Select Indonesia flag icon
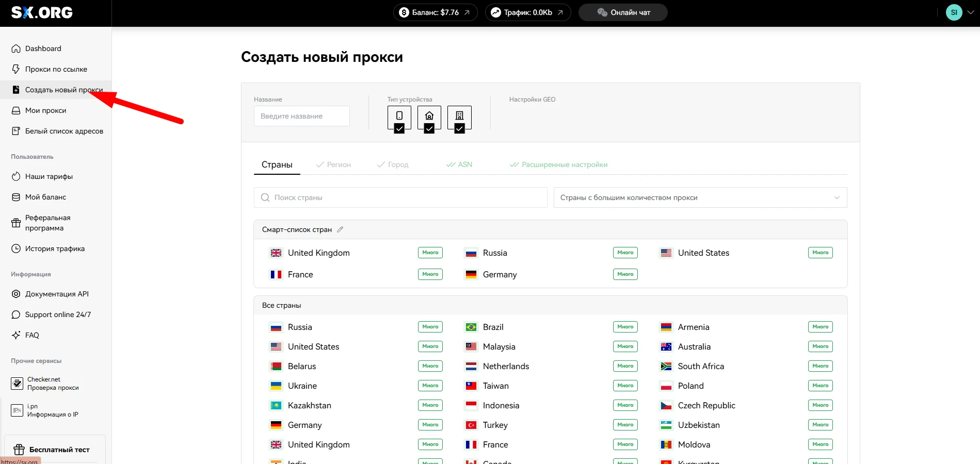The height and width of the screenshot is (464, 980). click(471, 406)
